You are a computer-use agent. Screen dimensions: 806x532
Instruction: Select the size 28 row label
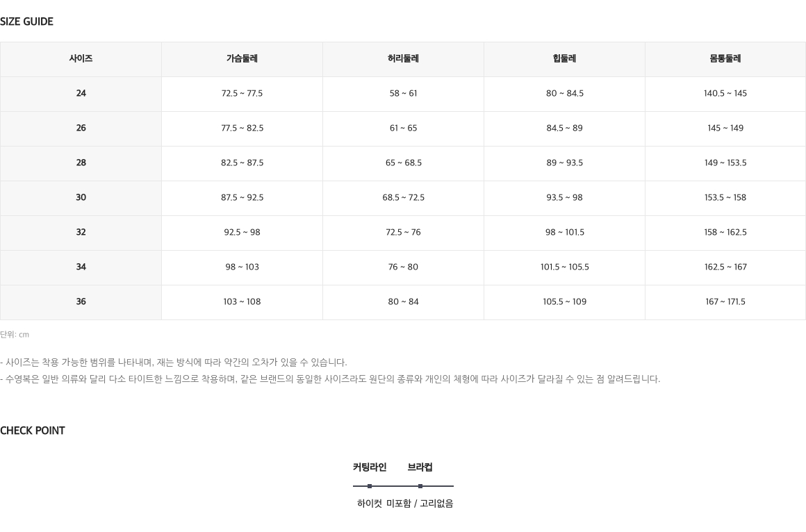(x=81, y=163)
